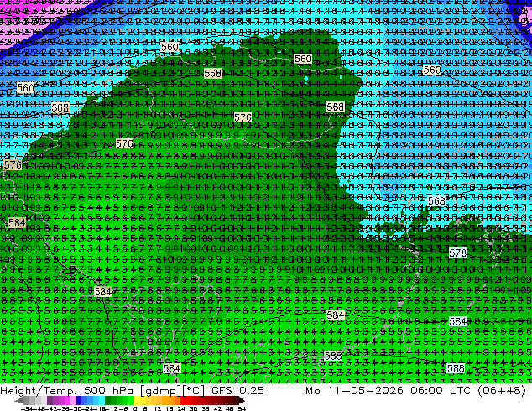Image resolution: width=532 pixels, height=411 pixels.
Task: Click the [°C] unit label
Action: [x=194, y=391]
